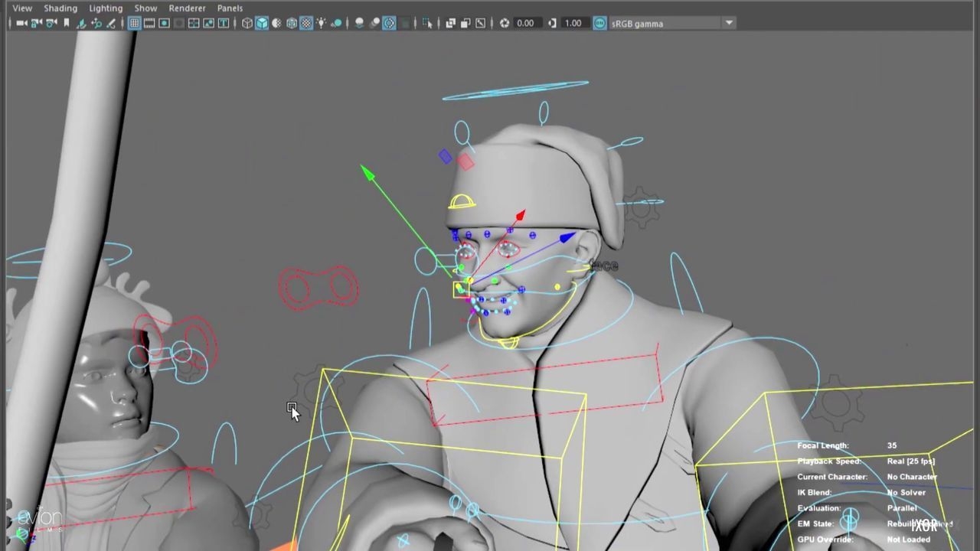
Task: Click the Current Character HUD value
Action: pyautogui.click(x=912, y=477)
